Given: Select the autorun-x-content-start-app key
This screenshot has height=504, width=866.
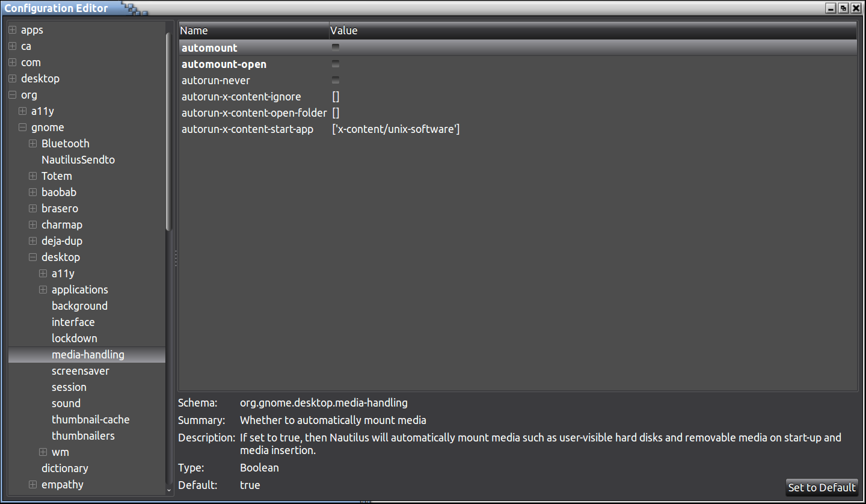Looking at the screenshot, I should pyautogui.click(x=247, y=129).
